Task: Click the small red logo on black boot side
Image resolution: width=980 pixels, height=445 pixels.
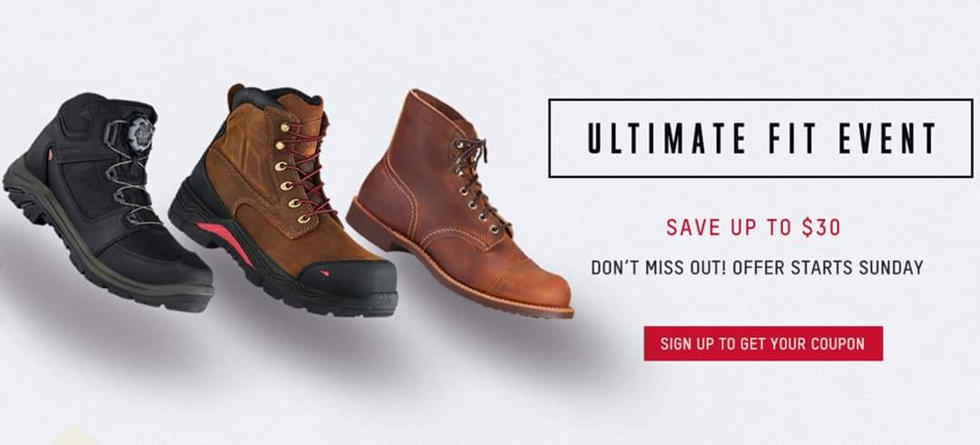Action: tap(48, 153)
